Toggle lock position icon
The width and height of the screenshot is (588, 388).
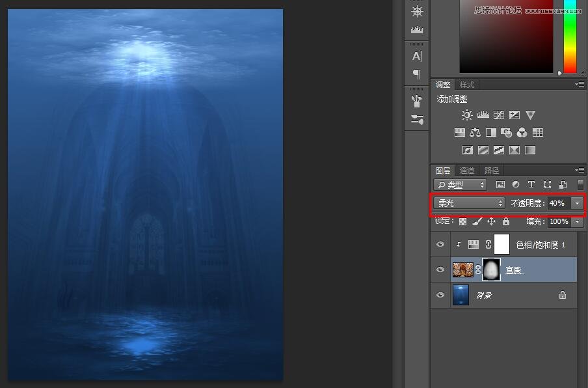(x=491, y=221)
